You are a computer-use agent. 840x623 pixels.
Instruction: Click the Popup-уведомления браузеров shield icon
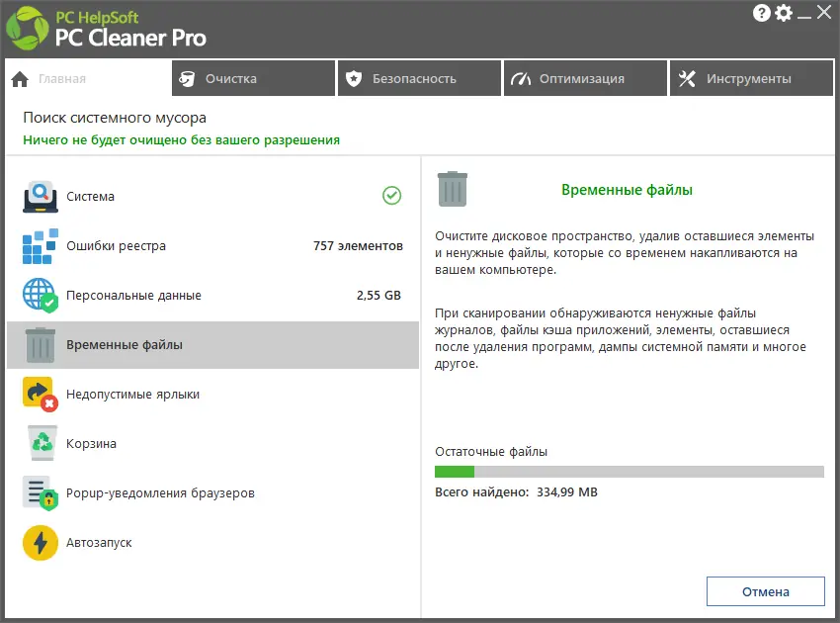click(40, 492)
